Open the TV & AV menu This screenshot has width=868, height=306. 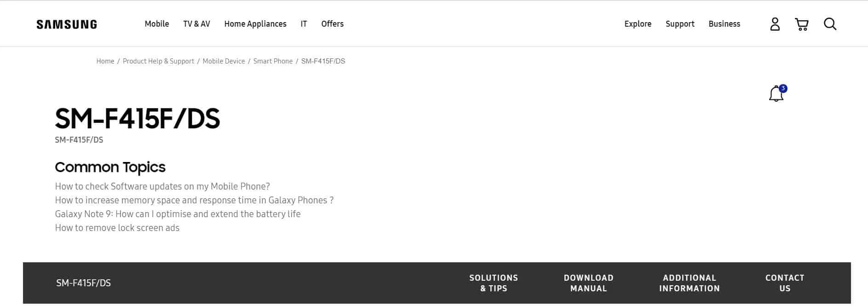[x=196, y=24]
